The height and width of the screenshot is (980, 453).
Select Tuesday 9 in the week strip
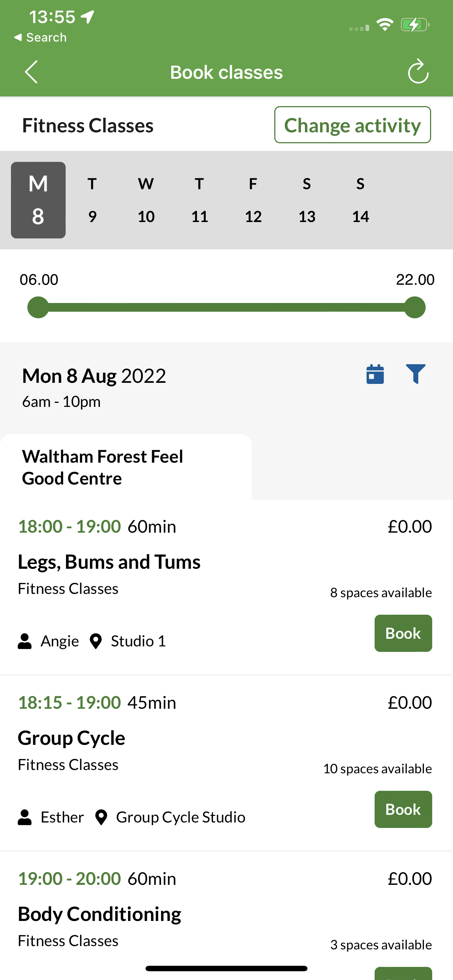tap(92, 200)
